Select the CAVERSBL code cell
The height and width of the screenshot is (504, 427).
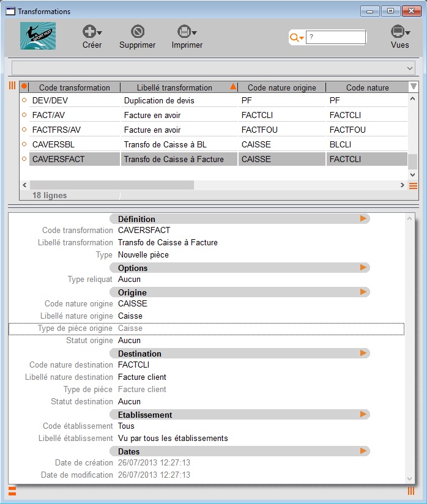75,144
